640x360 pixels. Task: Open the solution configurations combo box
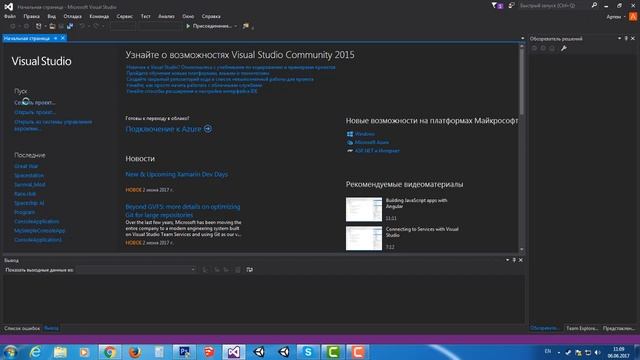(123, 26)
